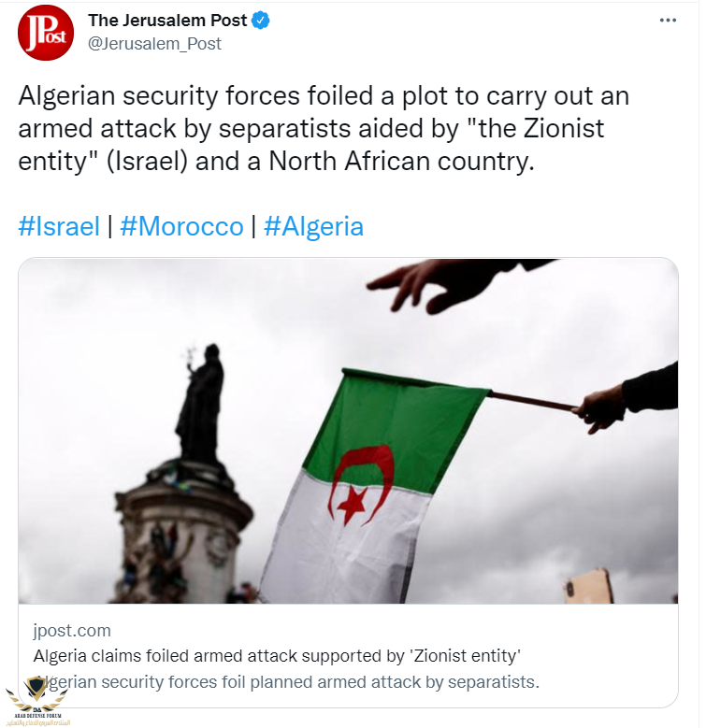This screenshot has height=728, width=706.
Task: Click the blue verified badge
Action: click(x=261, y=20)
